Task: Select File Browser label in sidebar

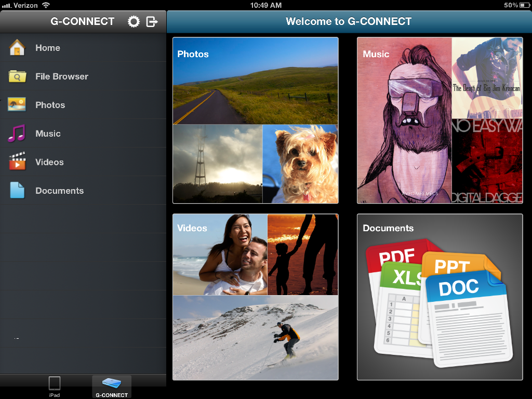Action: (x=62, y=76)
